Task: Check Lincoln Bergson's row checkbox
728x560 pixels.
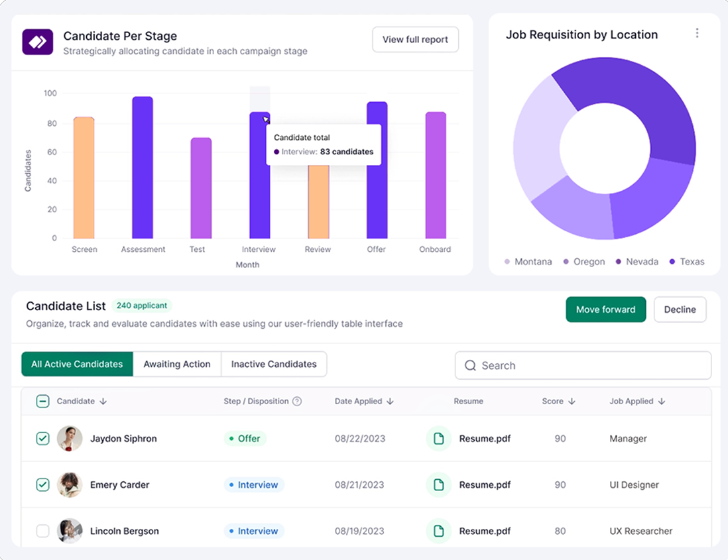Action: click(x=43, y=531)
